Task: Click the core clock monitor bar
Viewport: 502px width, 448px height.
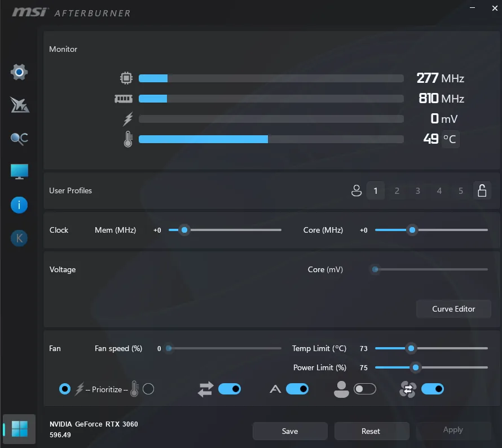Action: click(x=271, y=78)
